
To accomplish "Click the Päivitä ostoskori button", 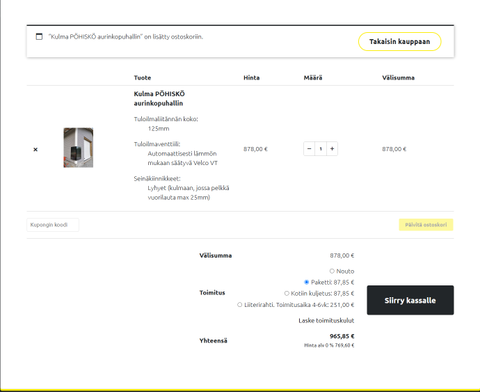I will (426, 225).
